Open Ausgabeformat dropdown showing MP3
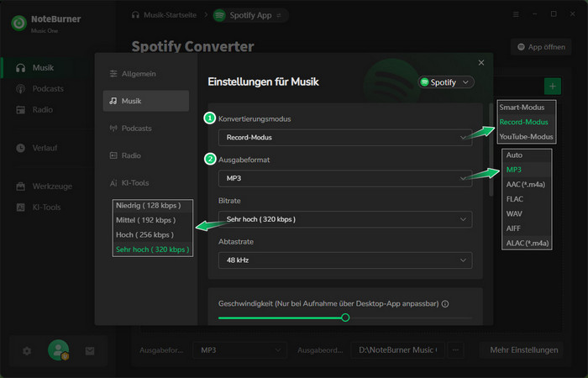 345,178
